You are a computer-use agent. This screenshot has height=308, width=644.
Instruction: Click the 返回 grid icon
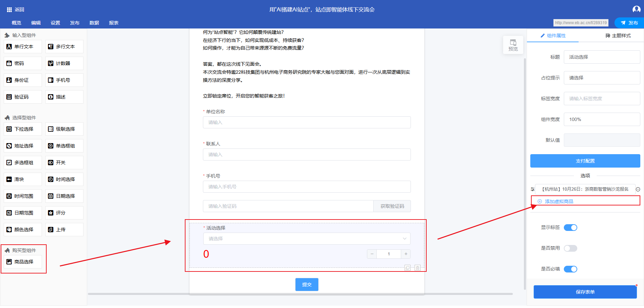9,10
